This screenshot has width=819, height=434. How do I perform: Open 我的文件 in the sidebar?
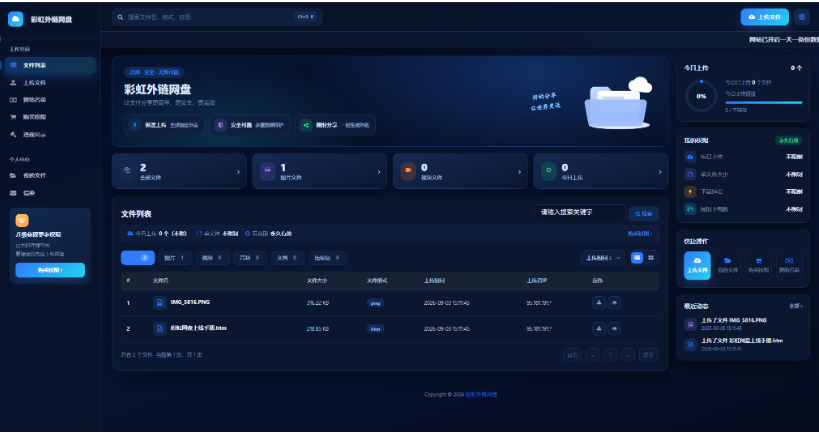coord(50,175)
